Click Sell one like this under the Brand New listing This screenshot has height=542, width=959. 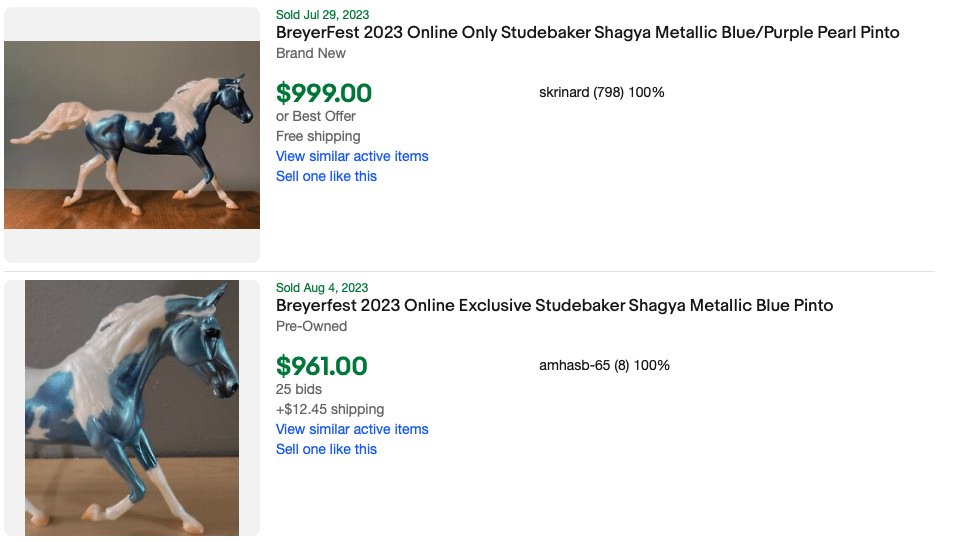click(x=326, y=176)
